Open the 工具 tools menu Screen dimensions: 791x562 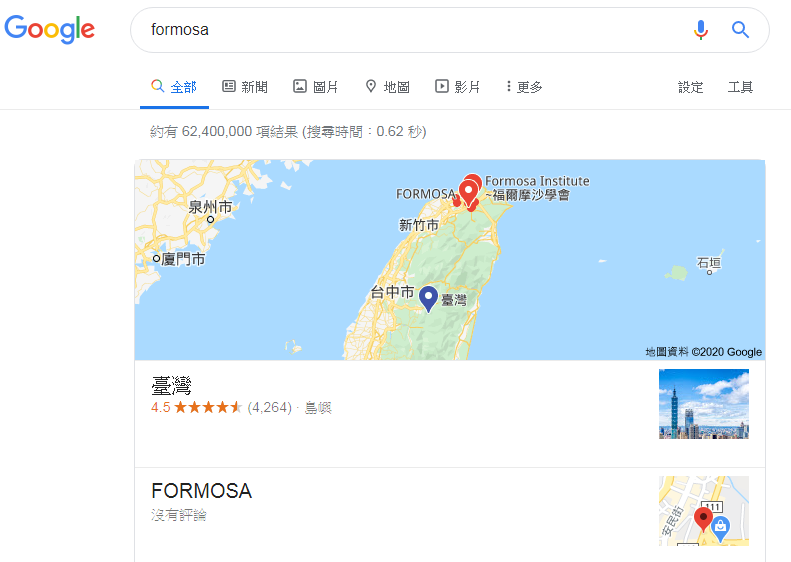[740, 87]
